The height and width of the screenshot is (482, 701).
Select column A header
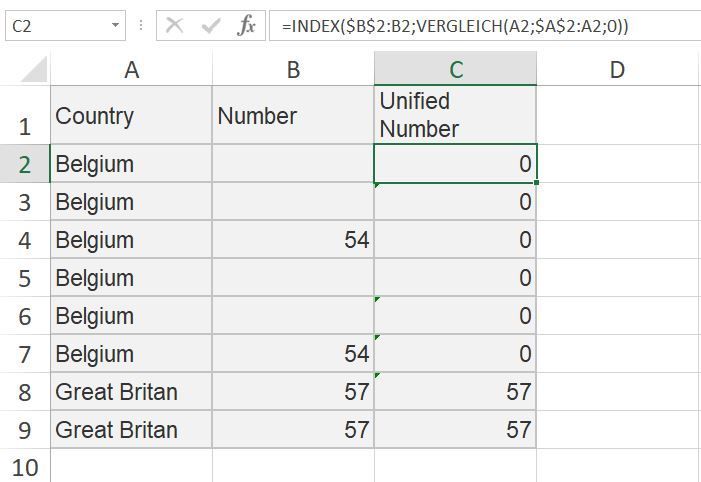coord(131,69)
